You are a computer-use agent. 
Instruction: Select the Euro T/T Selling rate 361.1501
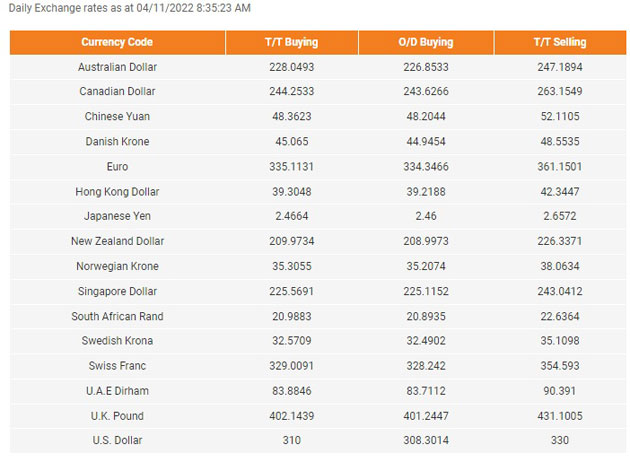[x=560, y=167]
